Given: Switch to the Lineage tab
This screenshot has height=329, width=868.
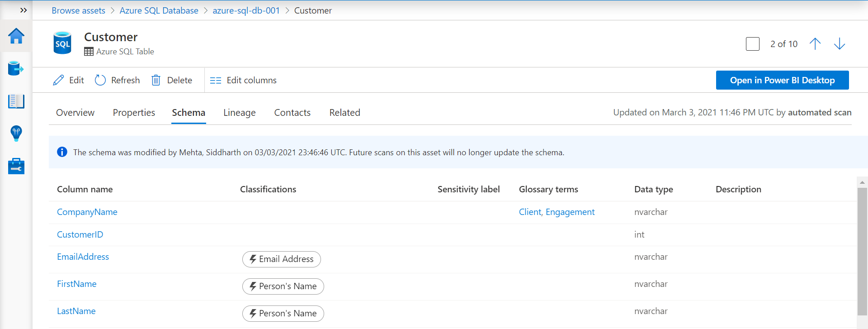Looking at the screenshot, I should click(x=239, y=113).
